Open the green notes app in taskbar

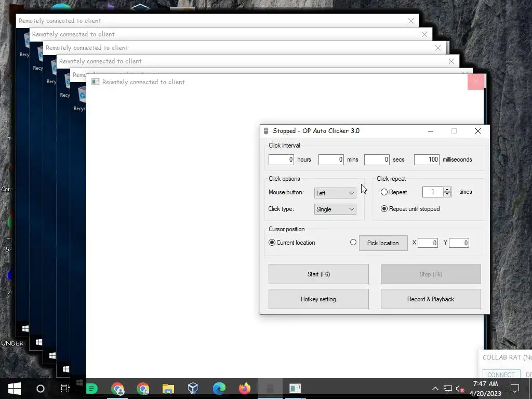point(91,389)
